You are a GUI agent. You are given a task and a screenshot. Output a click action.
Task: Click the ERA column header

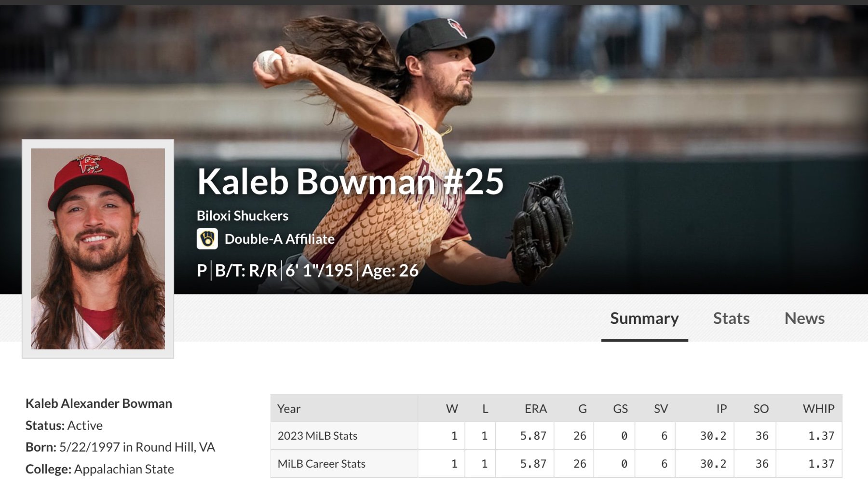[535, 409]
